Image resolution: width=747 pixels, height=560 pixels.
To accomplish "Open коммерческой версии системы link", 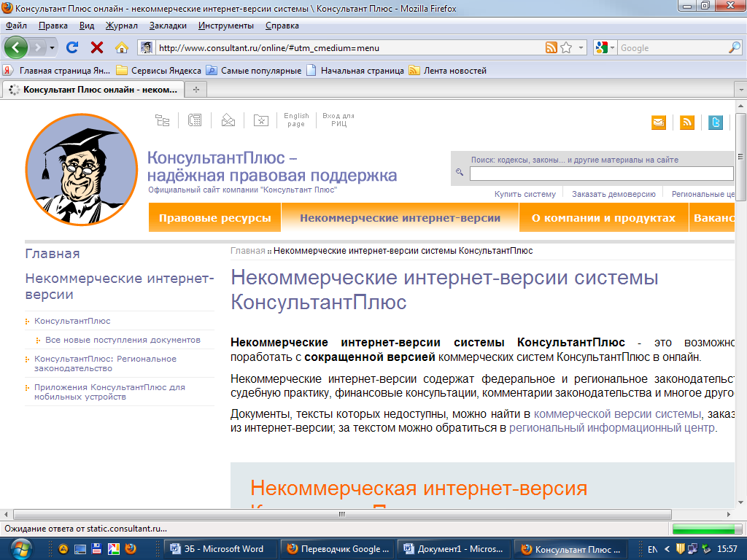I will point(617,414).
